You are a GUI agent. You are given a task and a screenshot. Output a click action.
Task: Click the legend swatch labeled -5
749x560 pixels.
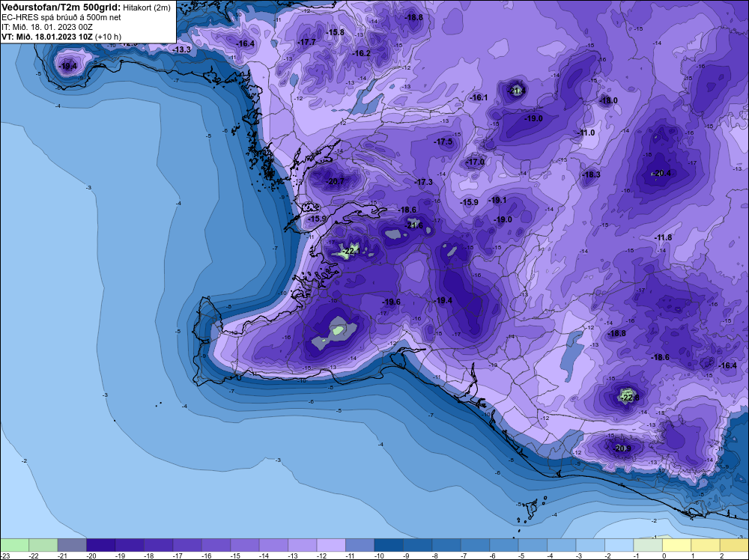pyautogui.click(x=533, y=545)
